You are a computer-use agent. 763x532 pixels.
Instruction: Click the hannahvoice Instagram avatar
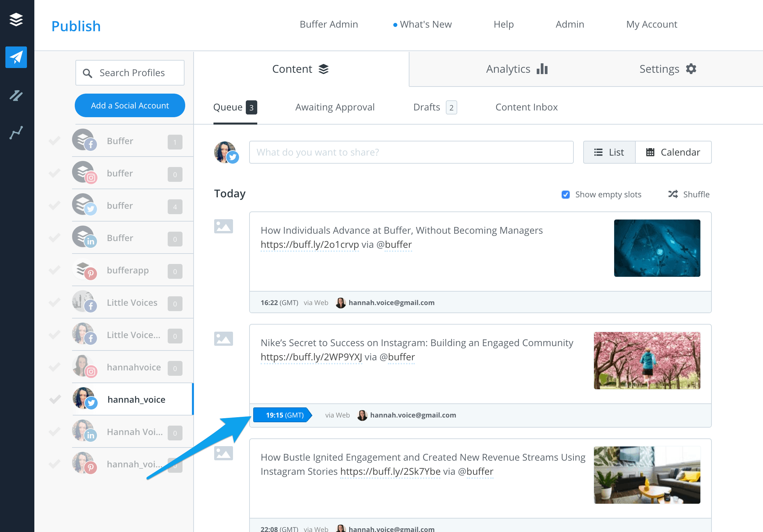click(84, 366)
